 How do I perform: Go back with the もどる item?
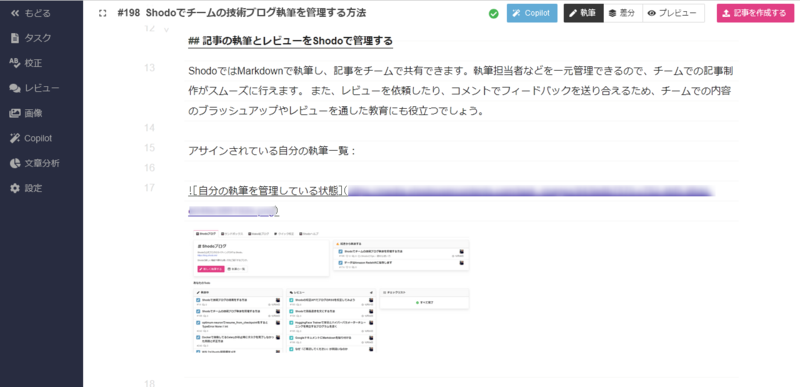point(32,13)
